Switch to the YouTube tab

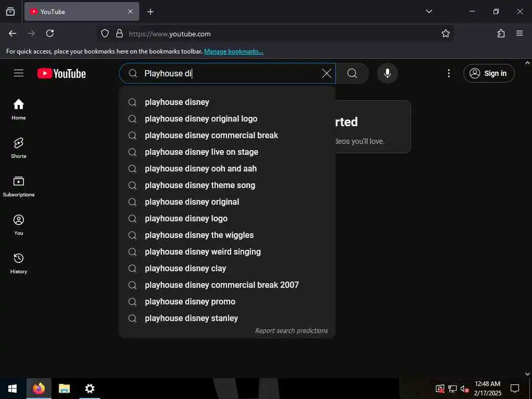[x=82, y=12]
